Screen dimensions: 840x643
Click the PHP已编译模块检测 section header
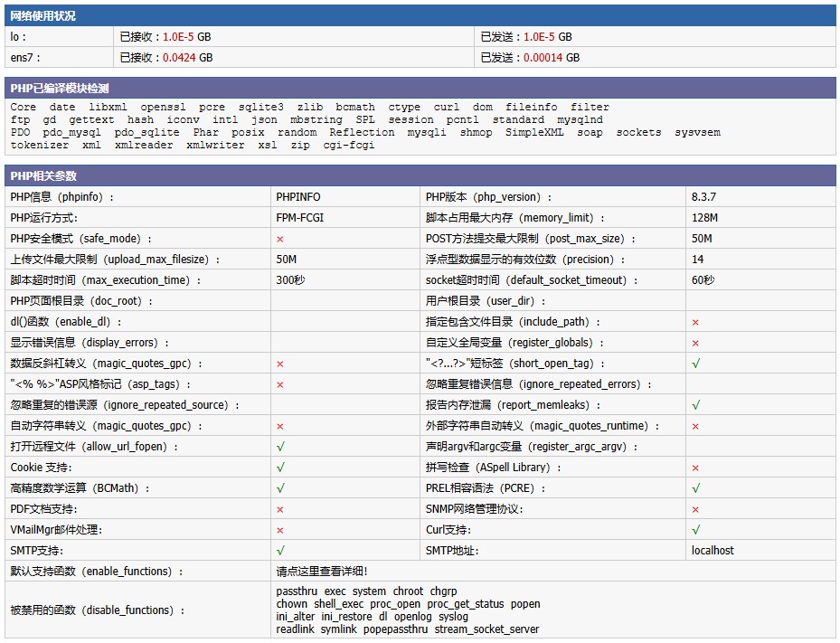tap(60, 89)
